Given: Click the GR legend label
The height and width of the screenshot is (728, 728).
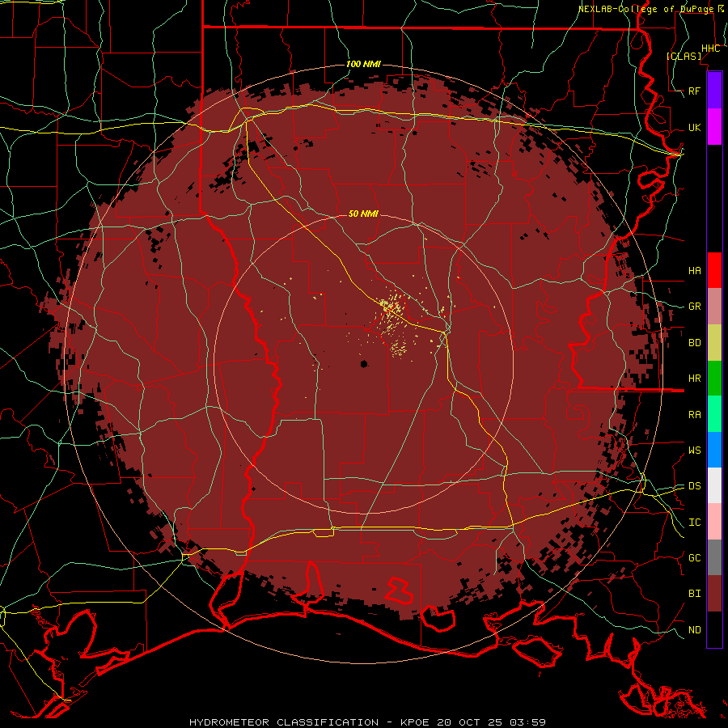Looking at the screenshot, I should pyautogui.click(x=694, y=307).
